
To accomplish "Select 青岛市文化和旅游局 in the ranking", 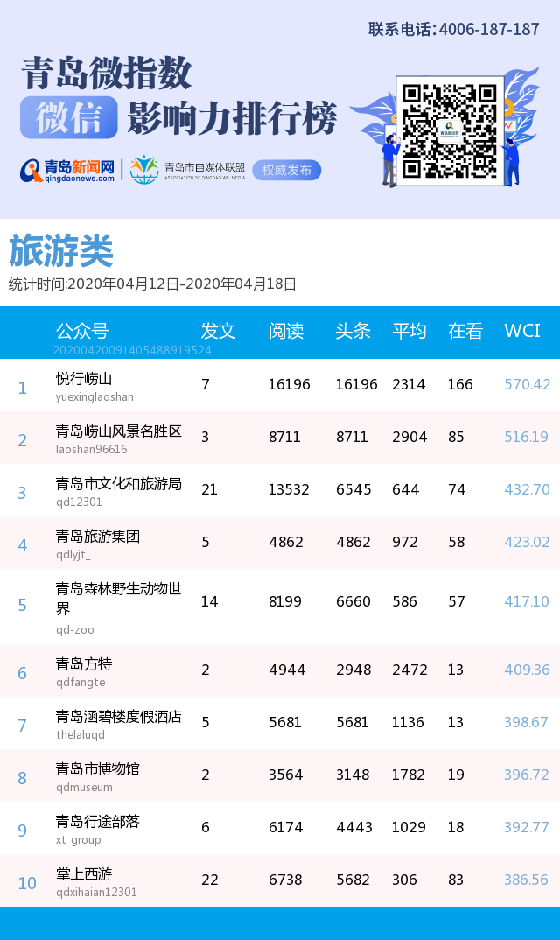I will [x=119, y=484].
